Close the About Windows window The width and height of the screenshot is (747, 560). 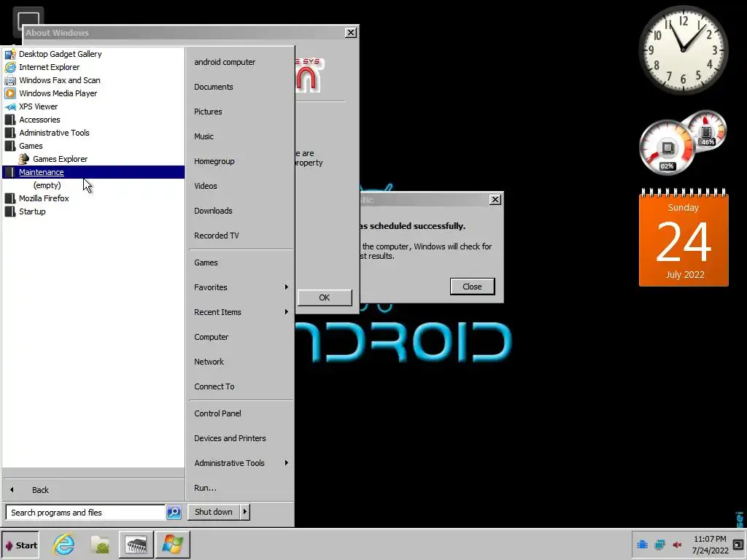pyautogui.click(x=351, y=32)
